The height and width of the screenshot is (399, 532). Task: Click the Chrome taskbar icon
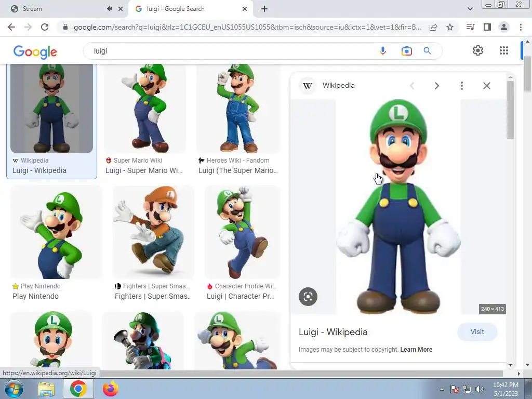point(78,389)
